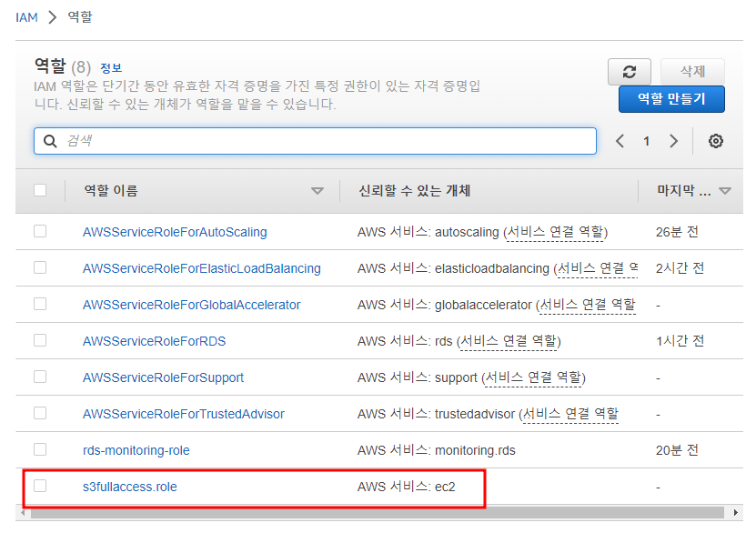Click the 2시간 전 cell
756x533 pixels.
[680, 268]
